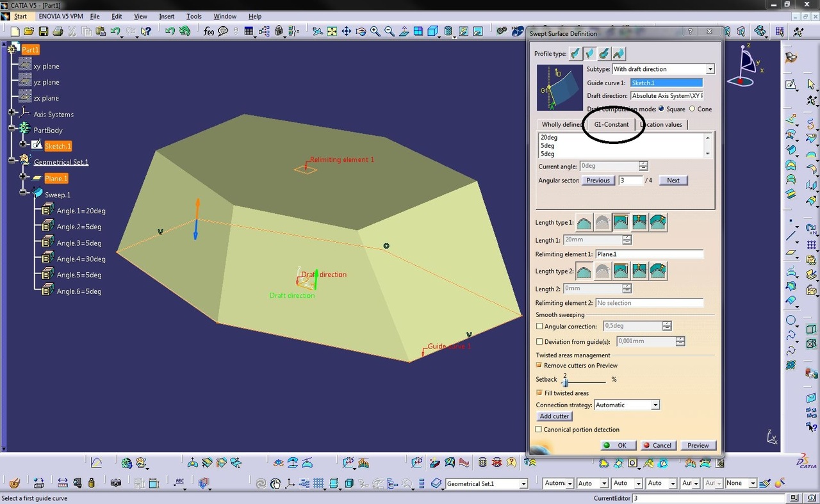This screenshot has width=820, height=504.
Task: Click the angle list scrollbar down arrow
Action: point(708,154)
